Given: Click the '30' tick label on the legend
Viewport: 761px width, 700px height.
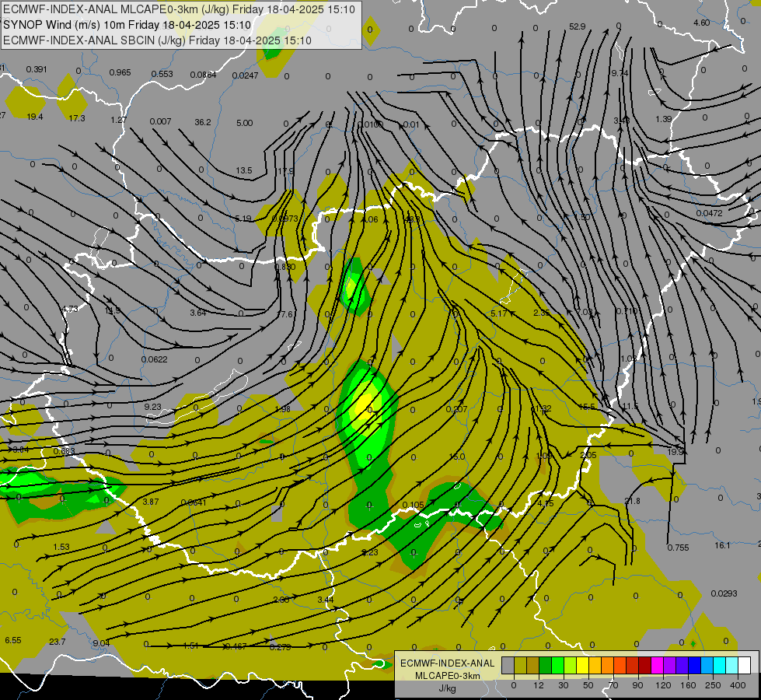Looking at the screenshot, I should click(x=563, y=685).
